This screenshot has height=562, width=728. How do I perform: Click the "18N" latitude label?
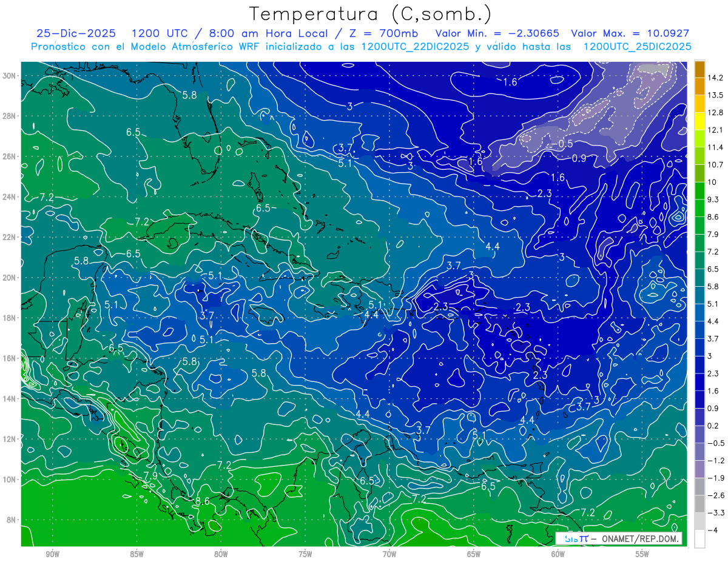click(9, 318)
